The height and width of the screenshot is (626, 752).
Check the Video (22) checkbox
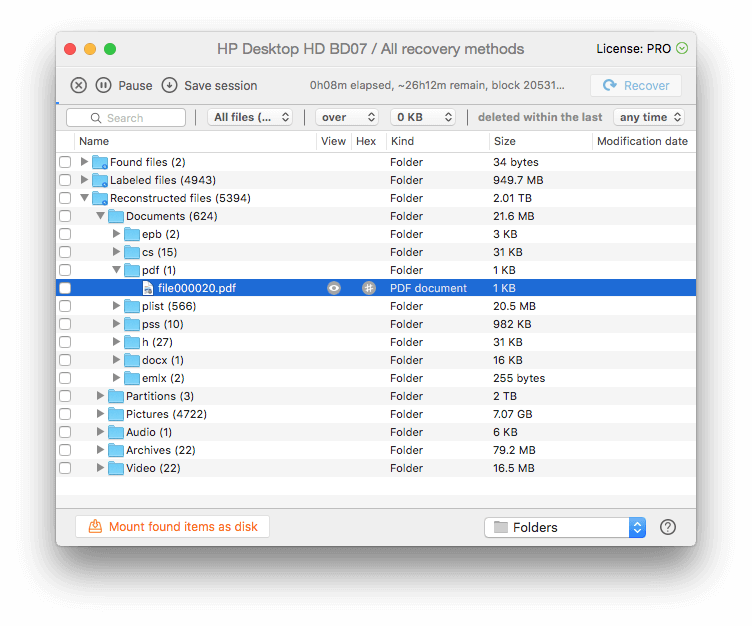pos(65,468)
